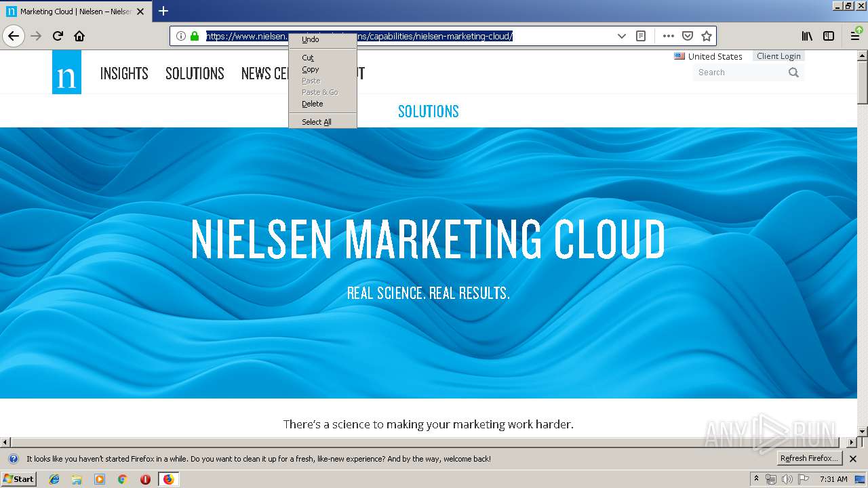868x488 pixels.
Task: Click the Nielsen logo
Action: click(66, 72)
